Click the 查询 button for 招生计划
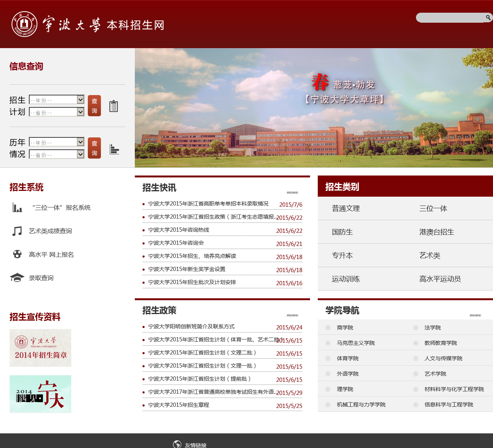 pyautogui.click(x=94, y=105)
